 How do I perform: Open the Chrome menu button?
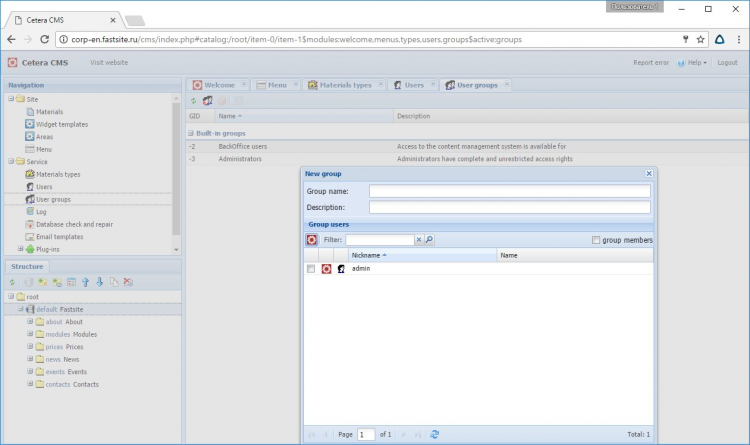pos(739,40)
